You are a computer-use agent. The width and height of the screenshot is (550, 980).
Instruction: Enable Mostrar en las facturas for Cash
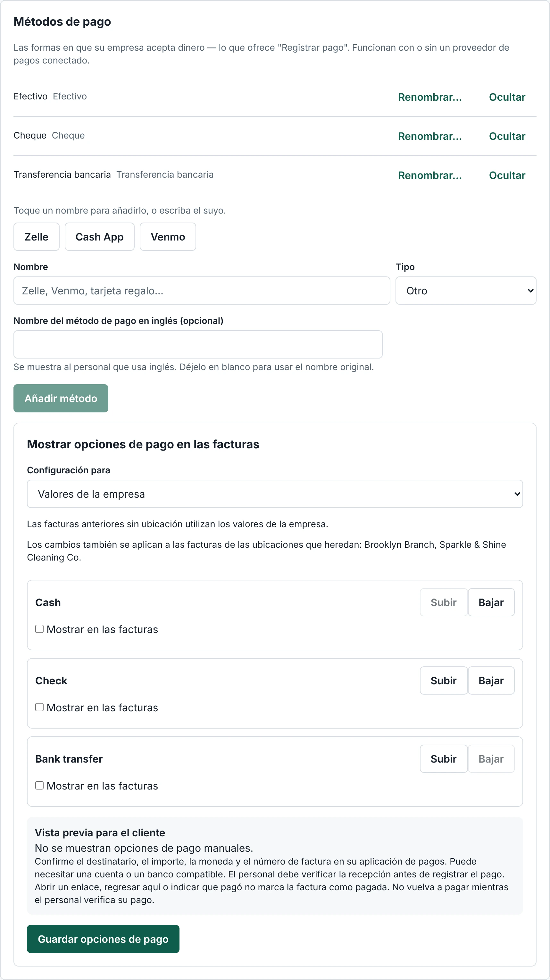pos(39,629)
